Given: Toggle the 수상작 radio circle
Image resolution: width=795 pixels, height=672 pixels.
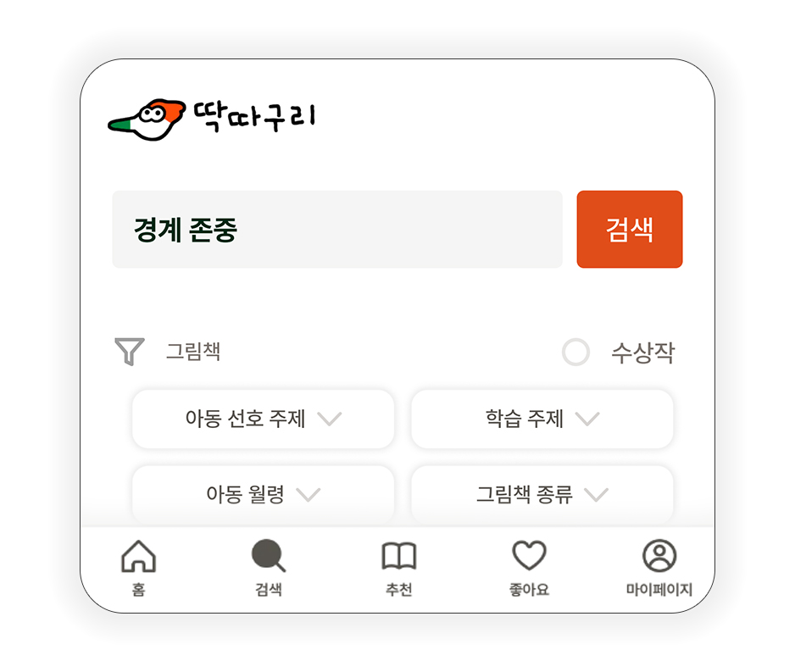Looking at the screenshot, I should (576, 352).
